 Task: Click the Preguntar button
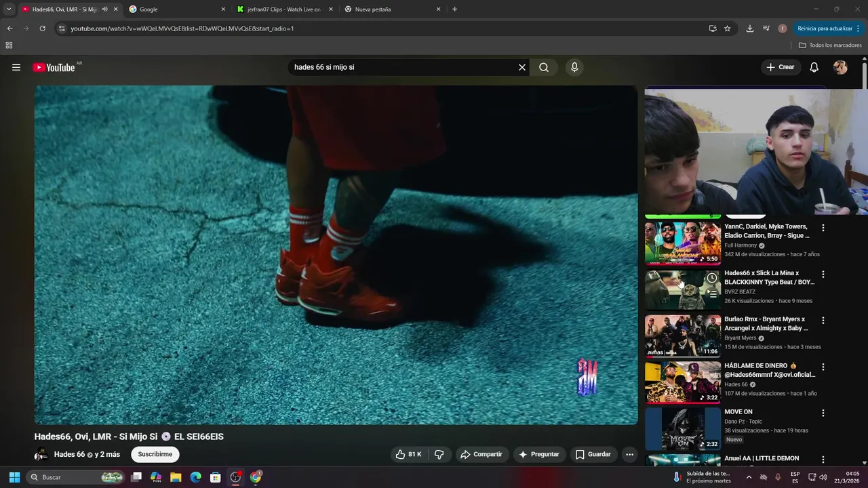point(539,454)
